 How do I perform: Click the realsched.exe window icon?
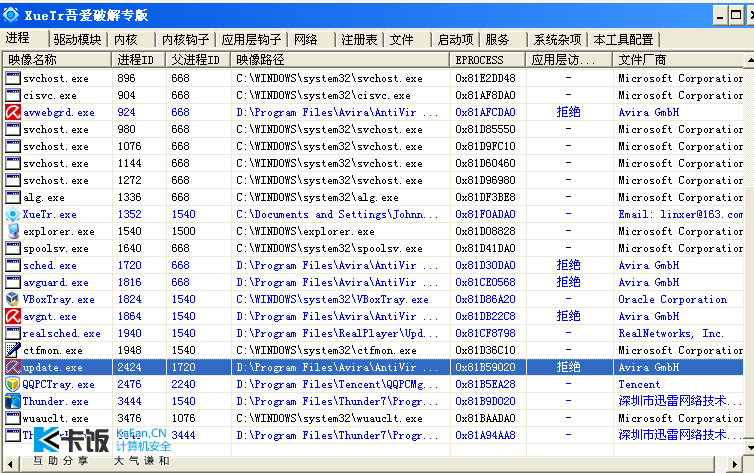[x=13, y=334]
